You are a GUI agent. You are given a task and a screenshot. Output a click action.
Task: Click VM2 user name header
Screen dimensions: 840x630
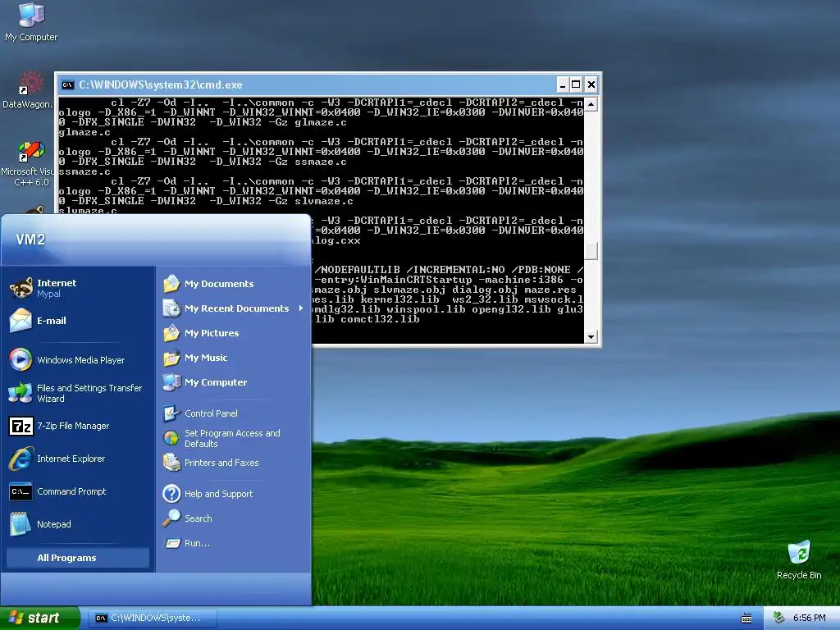(30, 240)
